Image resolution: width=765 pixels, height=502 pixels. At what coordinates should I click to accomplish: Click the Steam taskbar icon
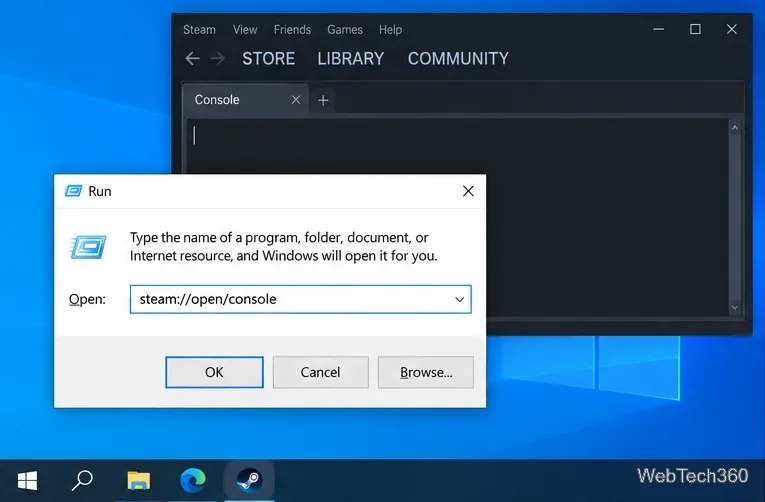point(249,481)
